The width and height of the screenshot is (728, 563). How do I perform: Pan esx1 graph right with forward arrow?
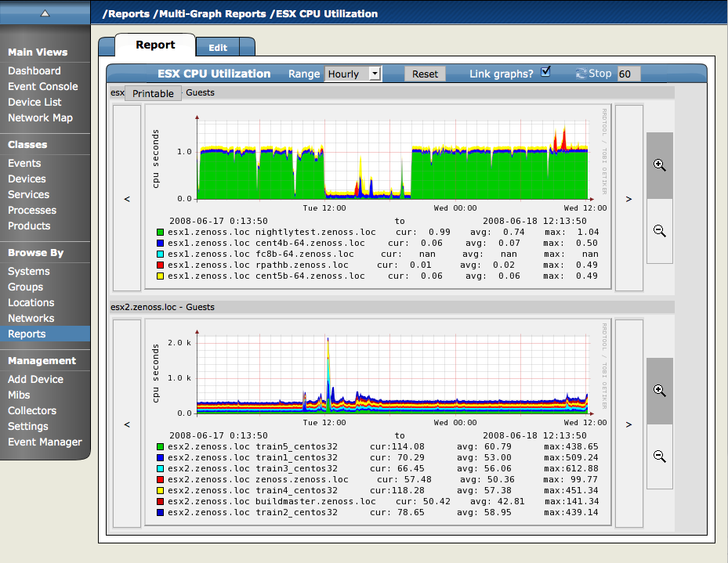click(x=628, y=199)
